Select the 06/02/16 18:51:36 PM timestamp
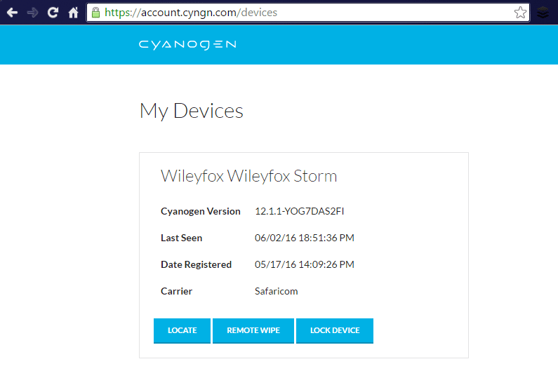This screenshot has width=558, height=392. pyautogui.click(x=304, y=238)
